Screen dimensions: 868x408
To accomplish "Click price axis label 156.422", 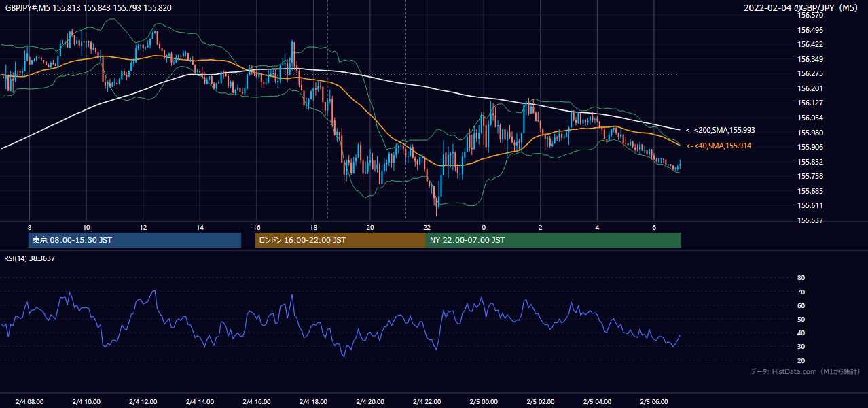I will (810, 44).
